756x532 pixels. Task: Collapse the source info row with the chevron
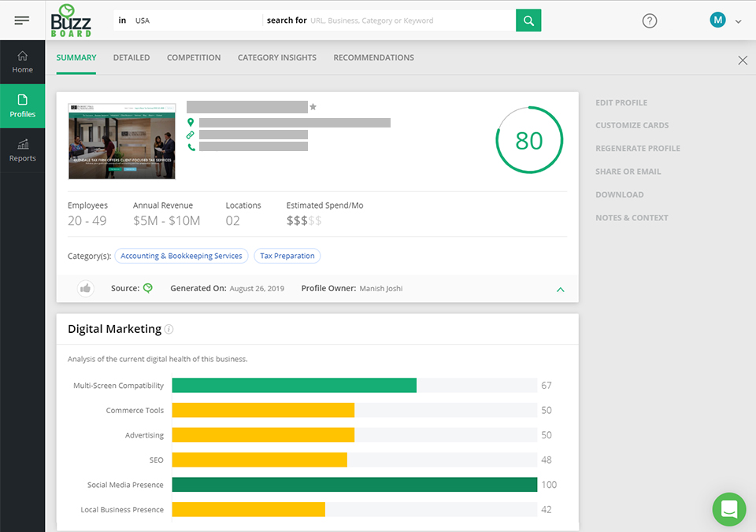pos(560,289)
